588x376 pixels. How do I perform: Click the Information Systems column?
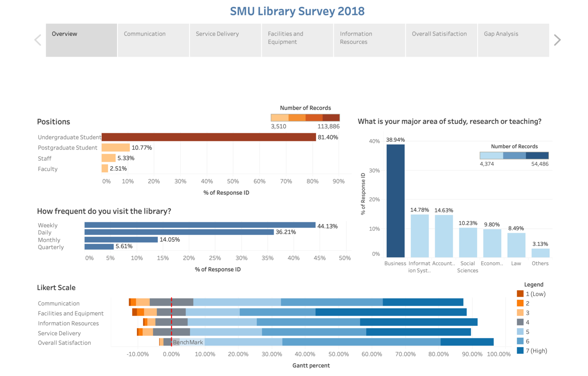[420, 236]
